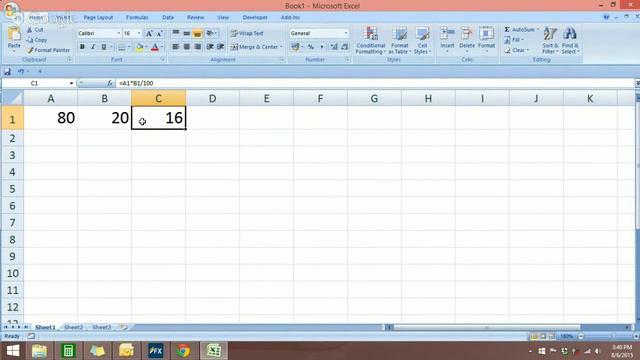Image resolution: width=640 pixels, height=360 pixels.
Task: Toggle align text right
Action: click(x=198, y=47)
